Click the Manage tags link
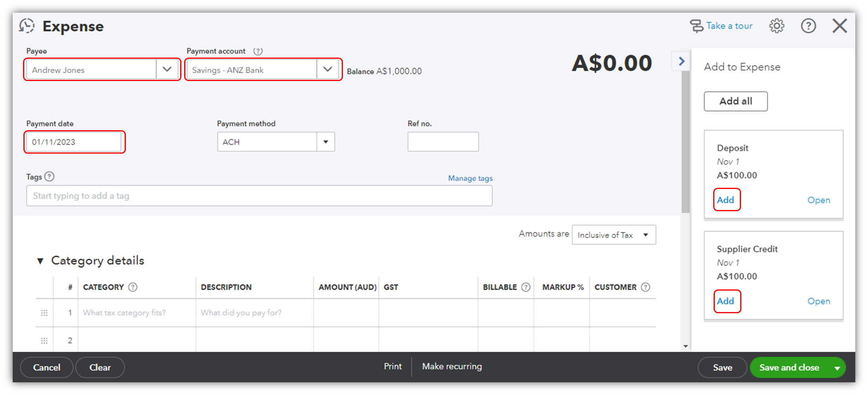Image resolution: width=868 pixels, height=395 pixels. (x=470, y=178)
